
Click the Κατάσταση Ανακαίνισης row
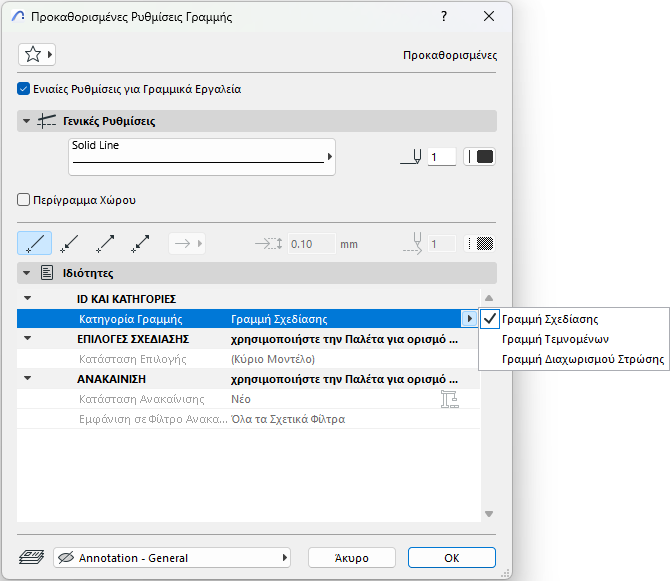point(248,399)
